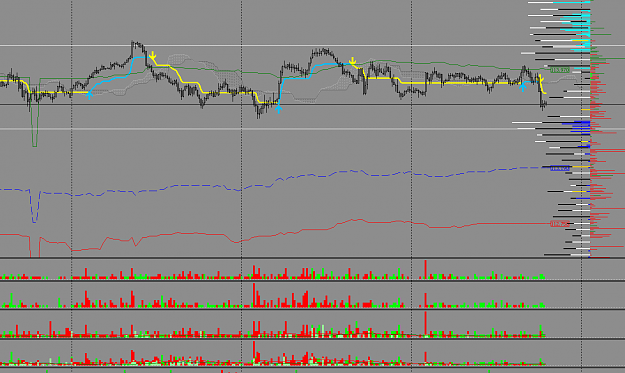
Task: Click the latest cyan up-arrow signal
Action: pos(523,87)
